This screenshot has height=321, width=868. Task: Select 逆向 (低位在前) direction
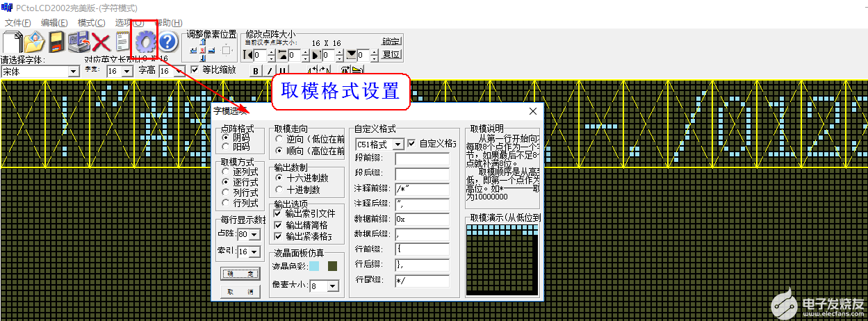(x=279, y=140)
